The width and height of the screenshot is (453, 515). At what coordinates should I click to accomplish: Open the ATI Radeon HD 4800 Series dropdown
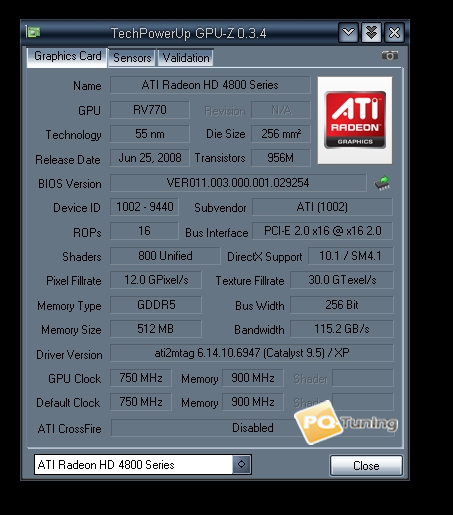(x=143, y=464)
